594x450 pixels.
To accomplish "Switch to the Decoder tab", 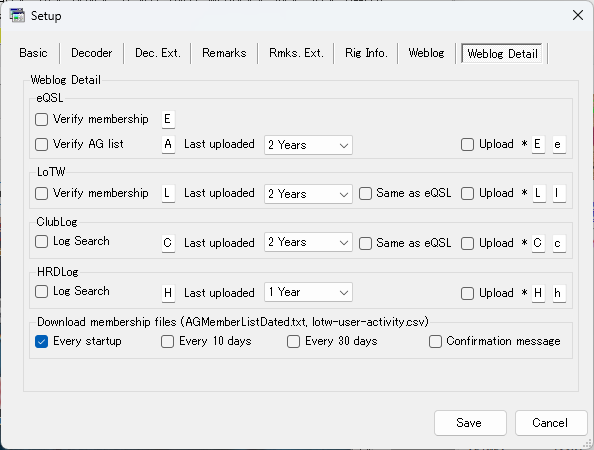I will tap(92, 53).
